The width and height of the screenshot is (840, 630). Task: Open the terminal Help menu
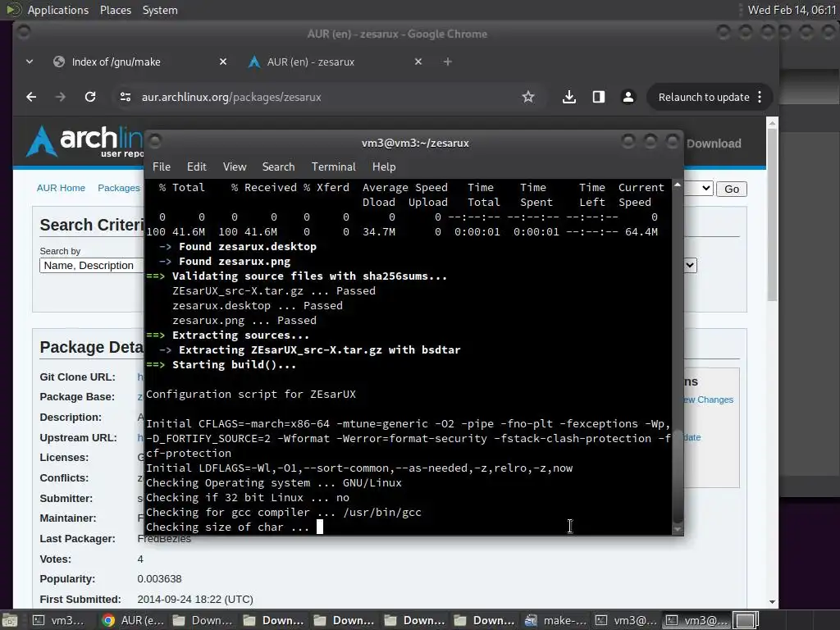click(384, 167)
